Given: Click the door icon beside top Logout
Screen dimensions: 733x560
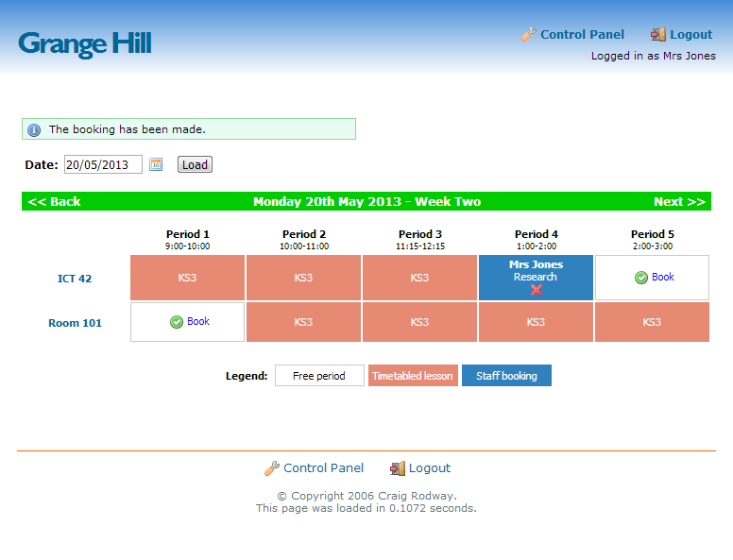Looking at the screenshot, I should click(658, 35).
